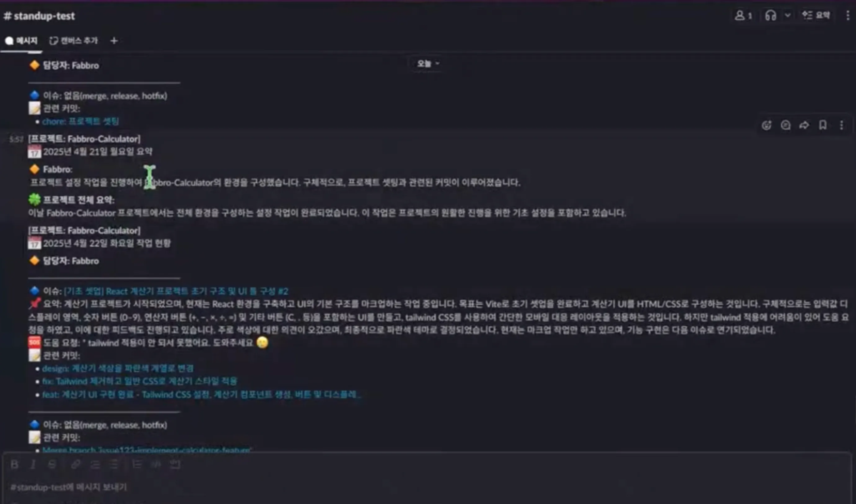The height and width of the screenshot is (504, 856).
Task: Focus the #standup-test message input field
Action: coord(427,487)
